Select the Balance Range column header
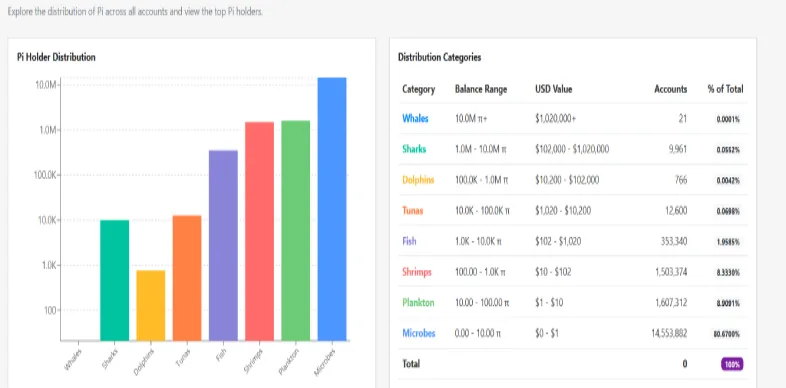Screen dimensions: 786x388 coord(481,89)
